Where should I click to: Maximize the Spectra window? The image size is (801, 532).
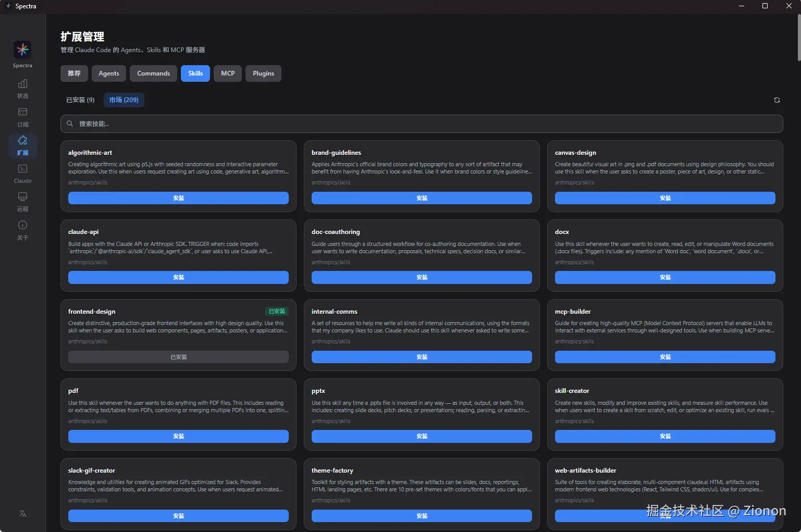(765, 6)
